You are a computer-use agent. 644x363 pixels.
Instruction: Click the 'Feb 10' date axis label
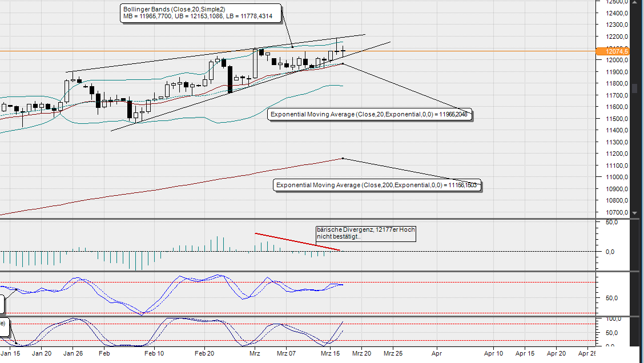pos(154,353)
